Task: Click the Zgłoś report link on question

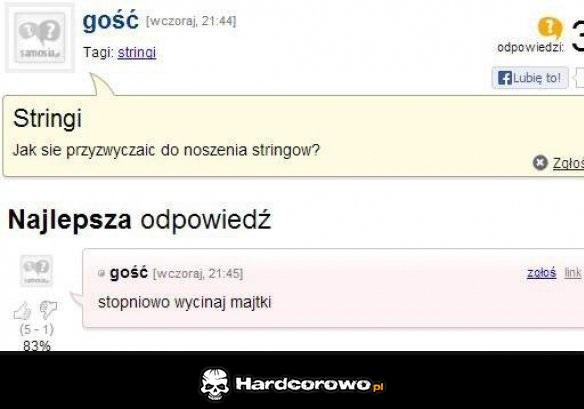Action: pyautogui.click(x=568, y=163)
